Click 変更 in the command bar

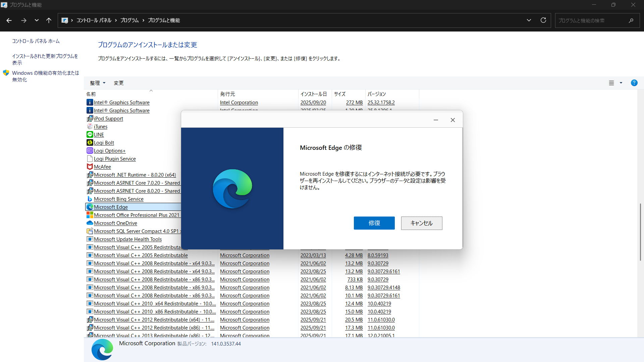[119, 83]
